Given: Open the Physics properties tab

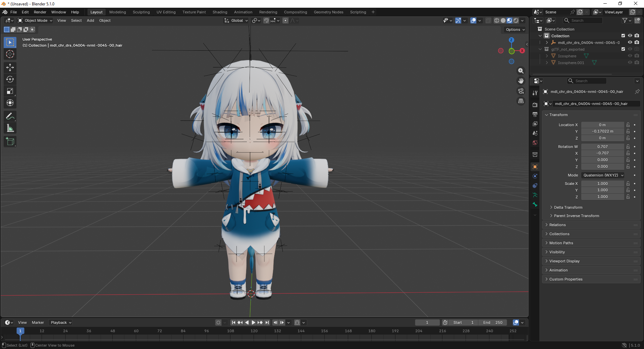Looking at the screenshot, I should [x=535, y=176].
